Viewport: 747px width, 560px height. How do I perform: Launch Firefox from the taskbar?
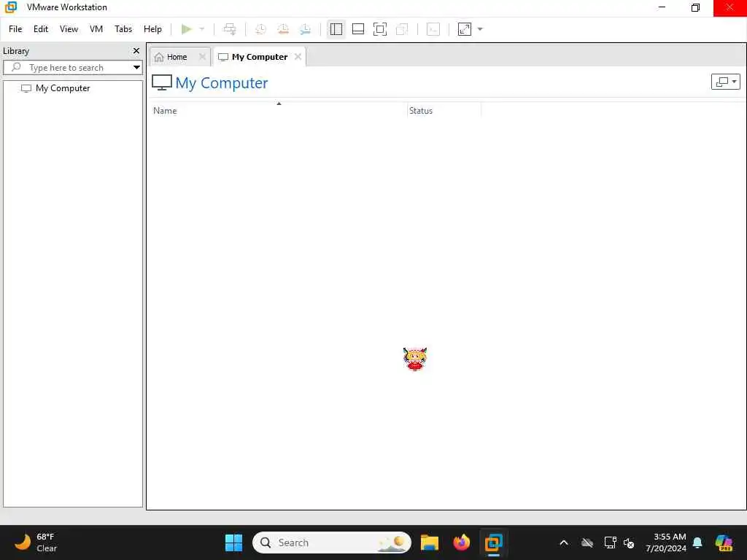pos(461,542)
